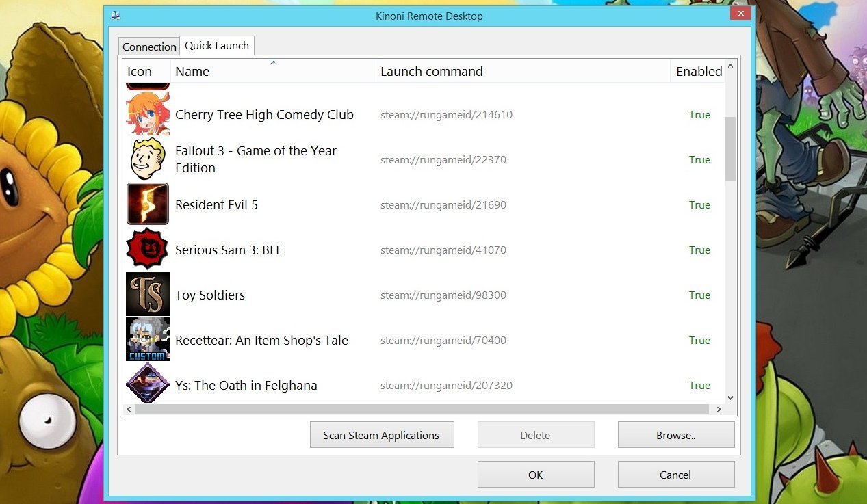Close the Kinoni Remote Desktop window
Image resolution: width=867 pixels, height=504 pixels.
coord(740,14)
